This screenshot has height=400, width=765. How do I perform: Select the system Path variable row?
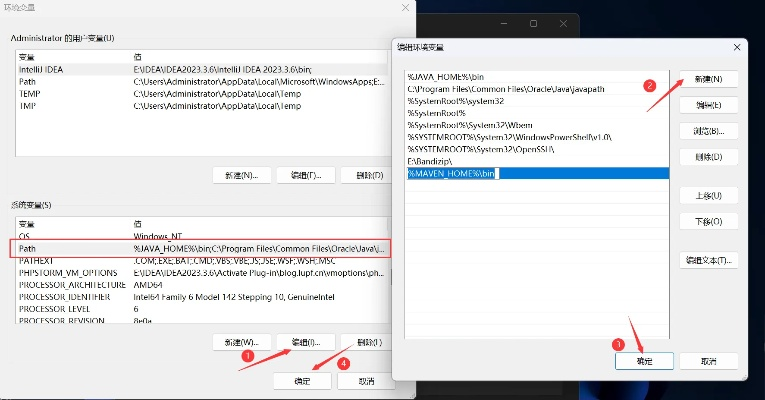pos(198,248)
